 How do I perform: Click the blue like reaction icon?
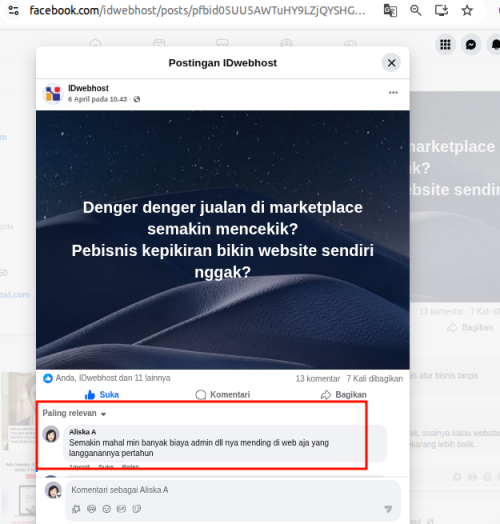click(x=48, y=378)
